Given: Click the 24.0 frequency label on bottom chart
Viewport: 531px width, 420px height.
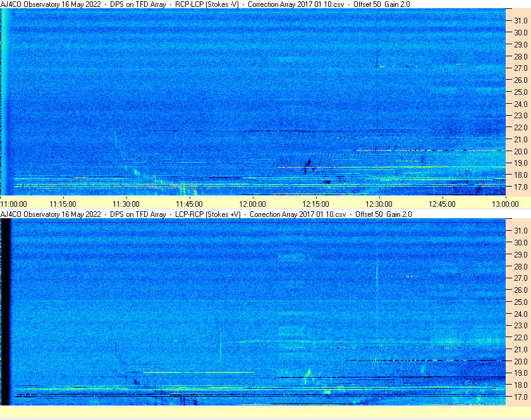Looking at the screenshot, I should (x=521, y=314).
